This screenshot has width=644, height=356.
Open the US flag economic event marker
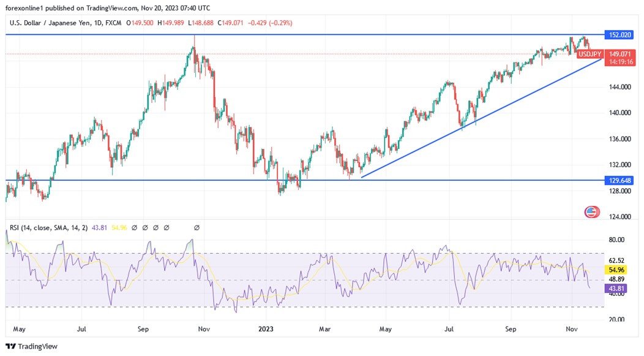pos(592,213)
